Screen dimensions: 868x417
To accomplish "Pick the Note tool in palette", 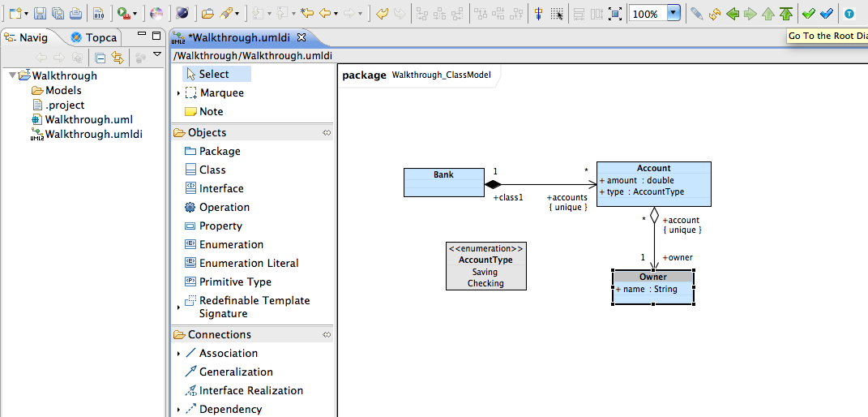I will (203, 111).
